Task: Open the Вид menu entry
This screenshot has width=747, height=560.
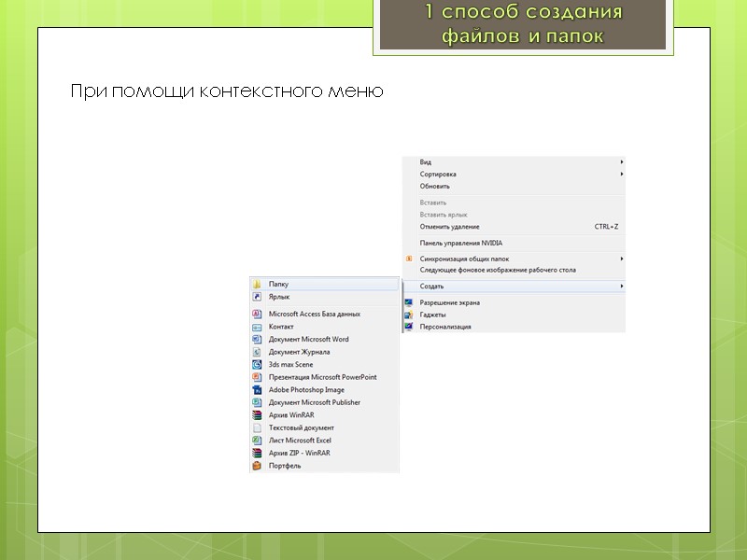Action: click(x=514, y=161)
